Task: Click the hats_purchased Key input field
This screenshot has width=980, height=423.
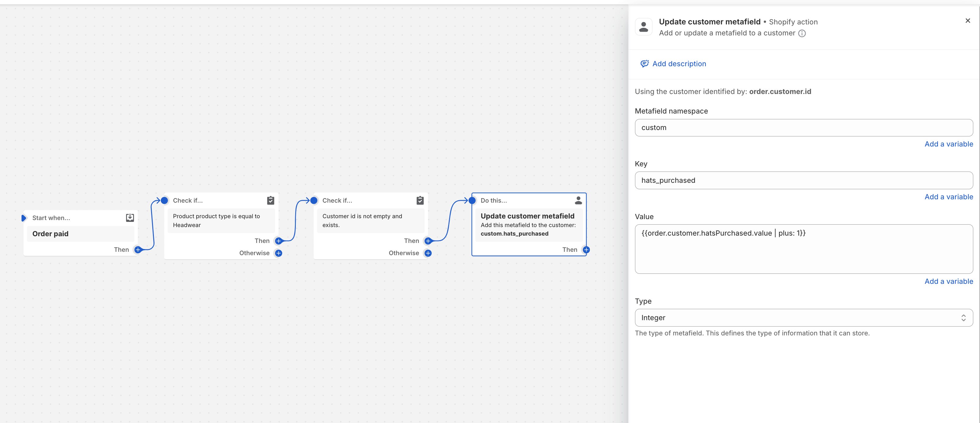Action: point(804,180)
